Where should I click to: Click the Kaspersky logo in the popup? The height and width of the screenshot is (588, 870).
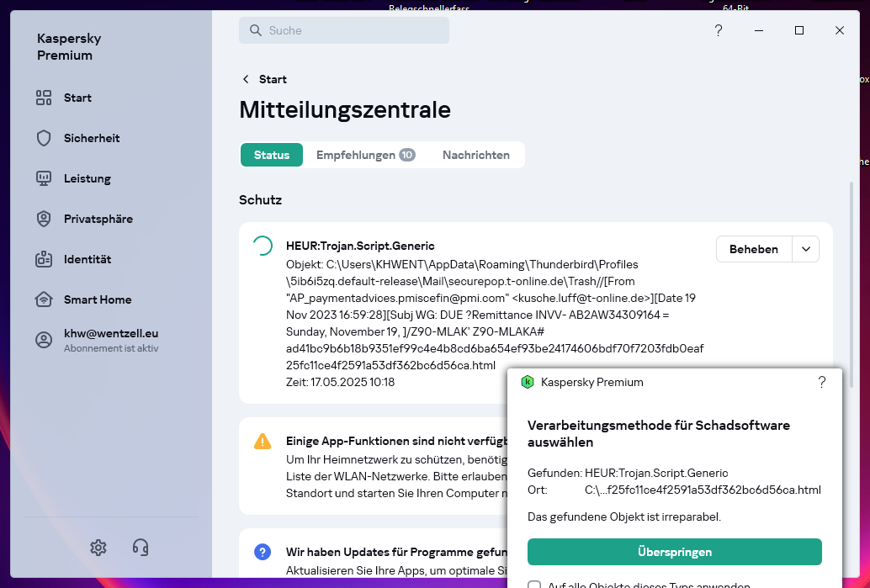[527, 382]
